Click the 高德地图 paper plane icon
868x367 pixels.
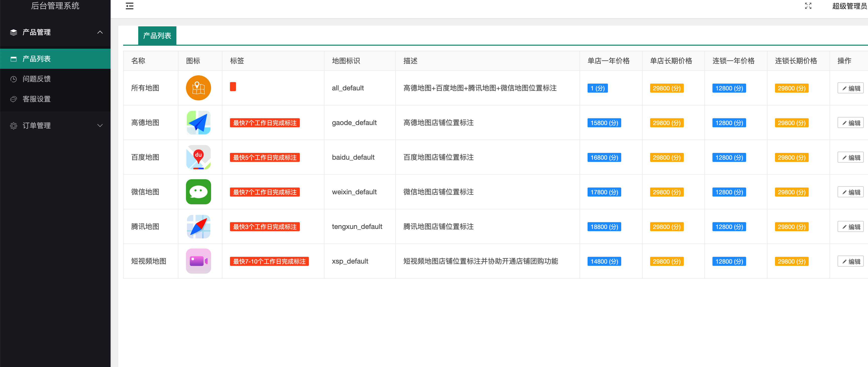coord(198,123)
